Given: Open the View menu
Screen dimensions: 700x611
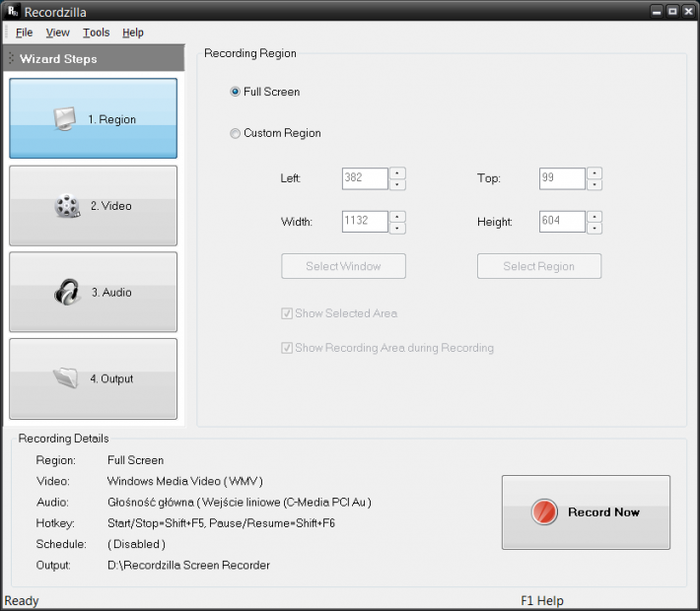Looking at the screenshot, I should [x=57, y=33].
